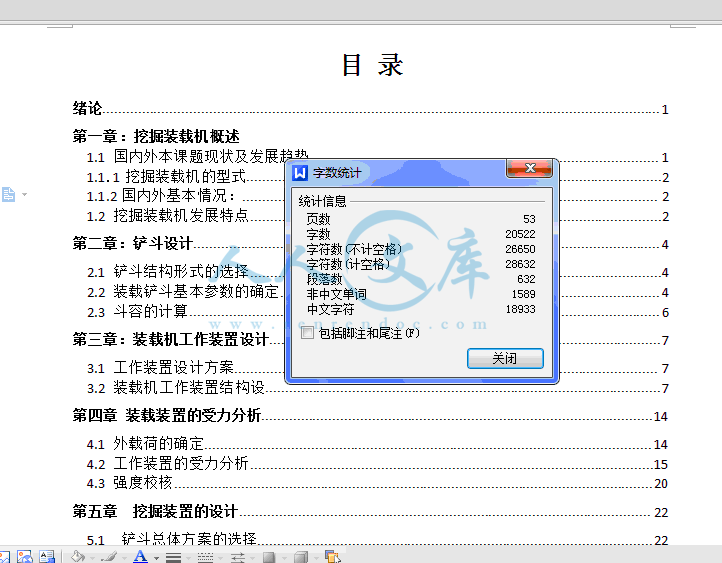Image resolution: width=722 pixels, height=563 pixels.
Task: Click the line color brush icon
Action: click(109, 557)
